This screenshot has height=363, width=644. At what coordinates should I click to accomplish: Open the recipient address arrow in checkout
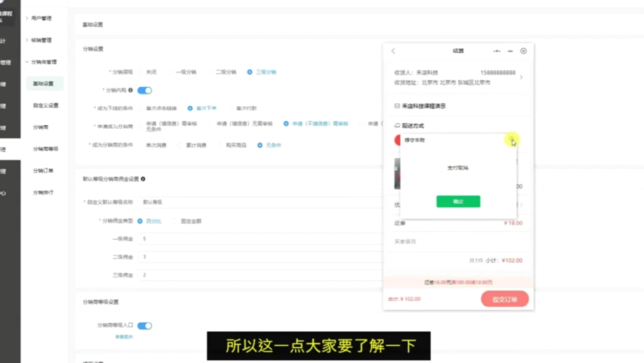coord(521,77)
